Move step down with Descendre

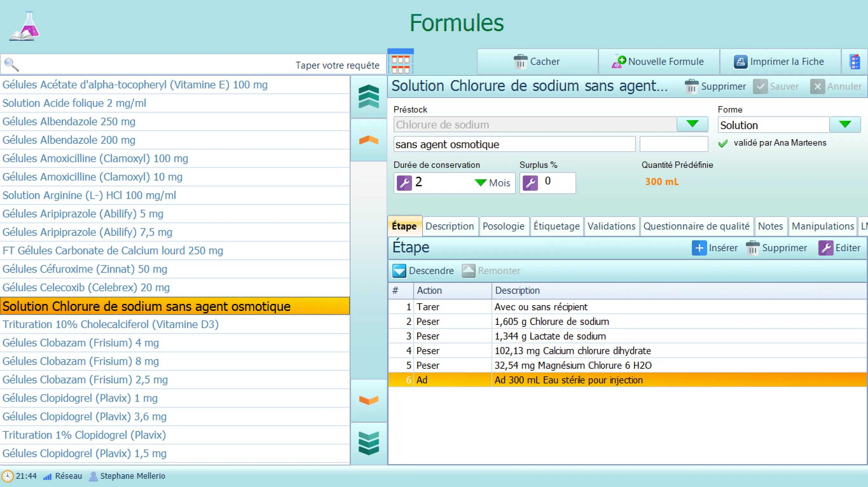pos(423,271)
